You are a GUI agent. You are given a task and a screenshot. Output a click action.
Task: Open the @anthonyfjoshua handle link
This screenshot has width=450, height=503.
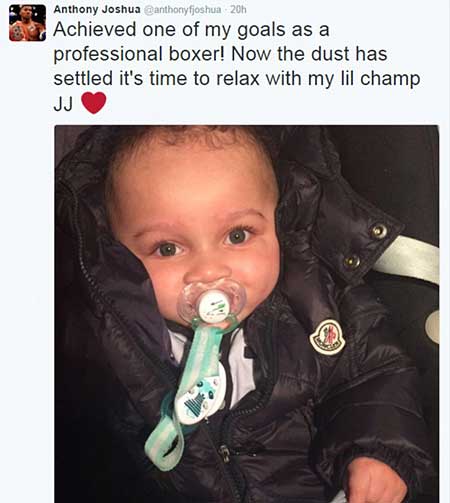pyautogui.click(x=183, y=10)
